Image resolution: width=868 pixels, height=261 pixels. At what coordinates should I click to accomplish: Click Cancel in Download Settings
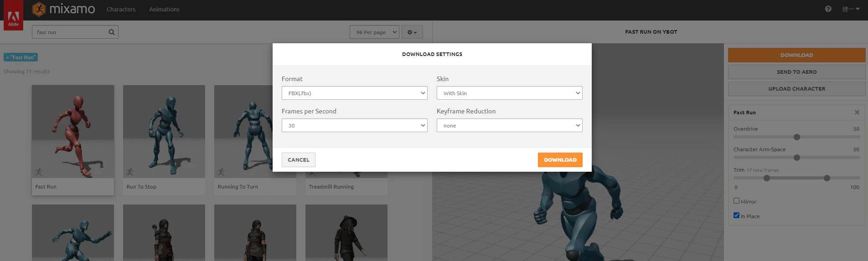299,160
